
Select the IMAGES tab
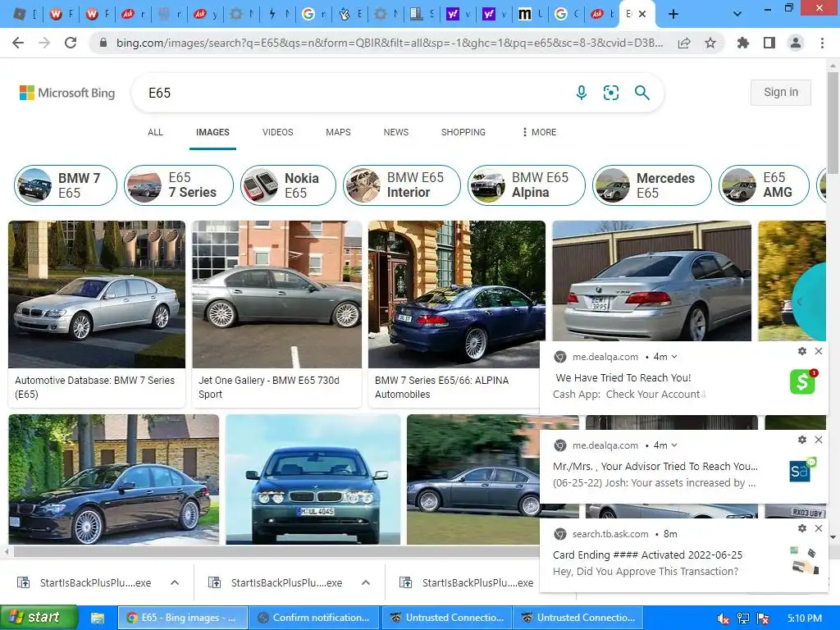coord(212,132)
